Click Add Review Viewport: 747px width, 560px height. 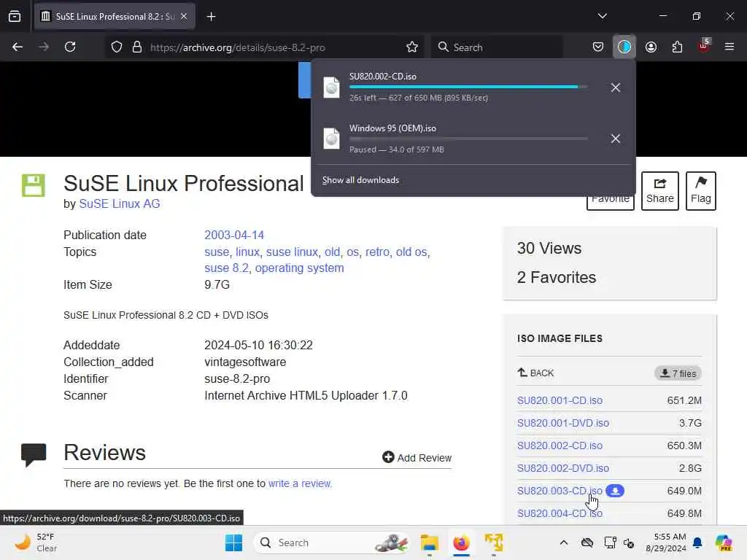[x=417, y=458]
